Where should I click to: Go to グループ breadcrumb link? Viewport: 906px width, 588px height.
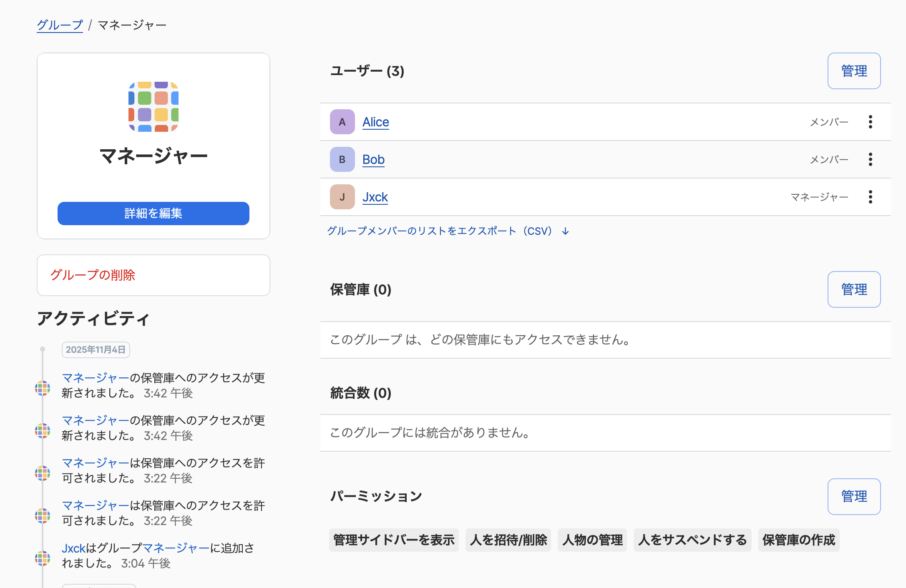(60, 25)
